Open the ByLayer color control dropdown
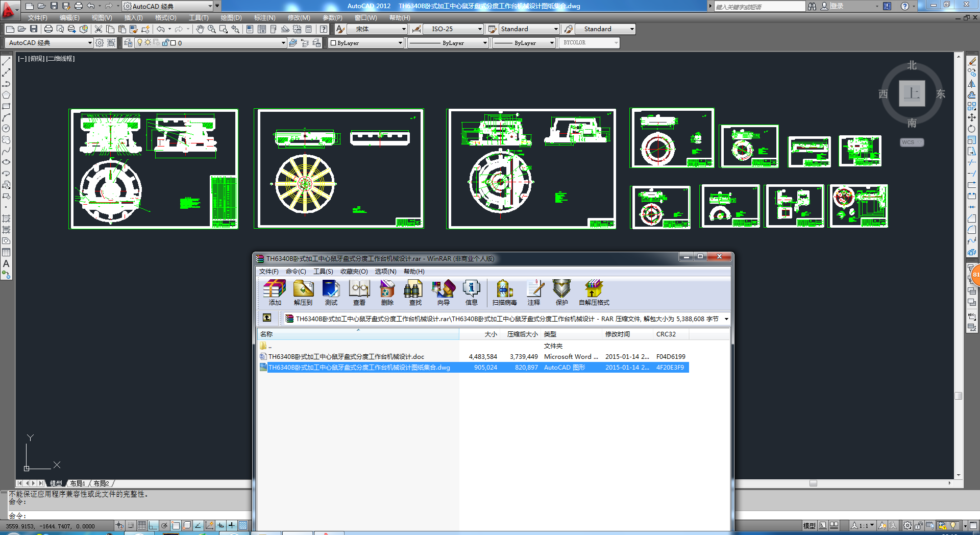Image resolution: width=980 pixels, height=535 pixels. (366, 43)
